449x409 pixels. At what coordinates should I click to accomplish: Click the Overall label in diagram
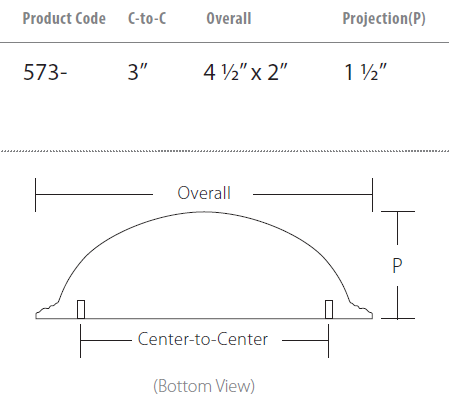tap(204, 193)
